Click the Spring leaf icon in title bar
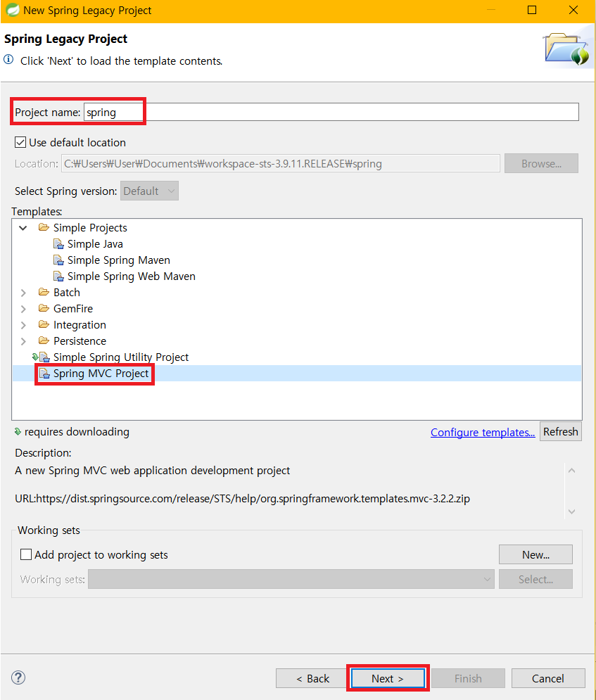Image resolution: width=596 pixels, height=700 pixels. pyautogui.click(x=12, y=10)
